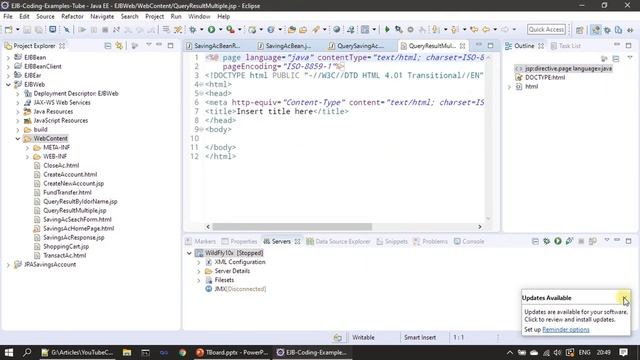Open the Window menu
640x360 pixels.
point(199,16)
